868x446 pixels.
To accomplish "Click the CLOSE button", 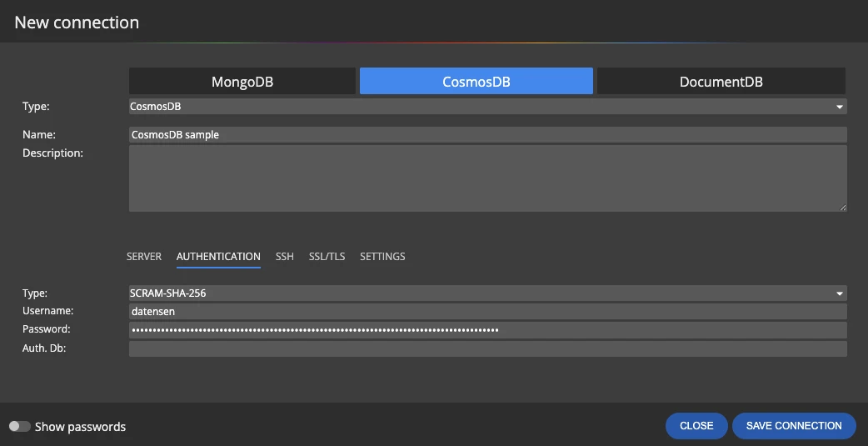I will coord(696,426).
